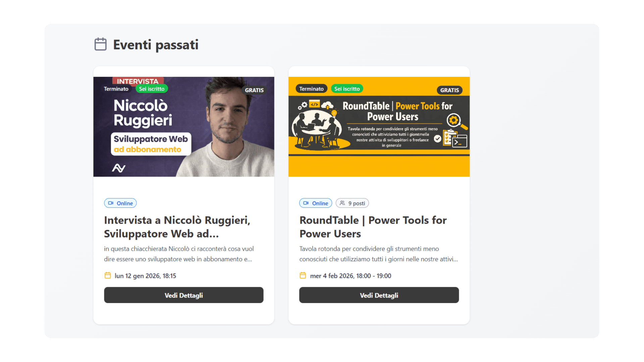Open Vedi Dettagli for RoundTable Power Tools
The width and height of the screenshot is (644, 362).
(x=379, y=295)
